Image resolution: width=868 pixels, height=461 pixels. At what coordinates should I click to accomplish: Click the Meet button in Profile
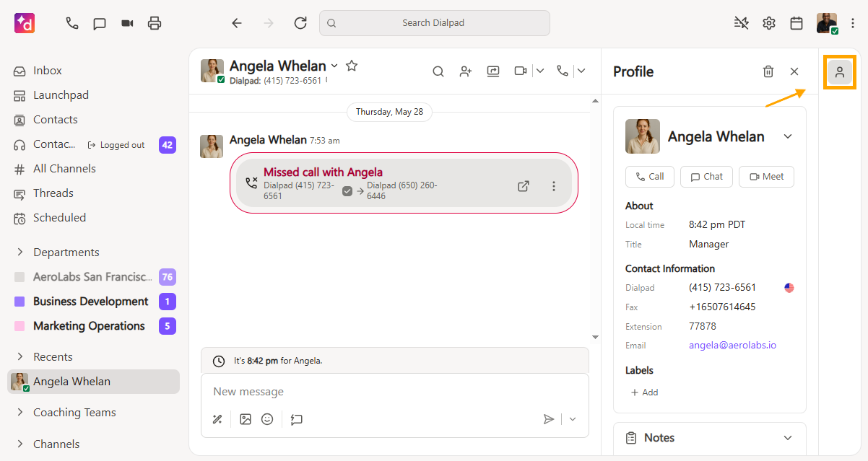(x=766, y=177)
